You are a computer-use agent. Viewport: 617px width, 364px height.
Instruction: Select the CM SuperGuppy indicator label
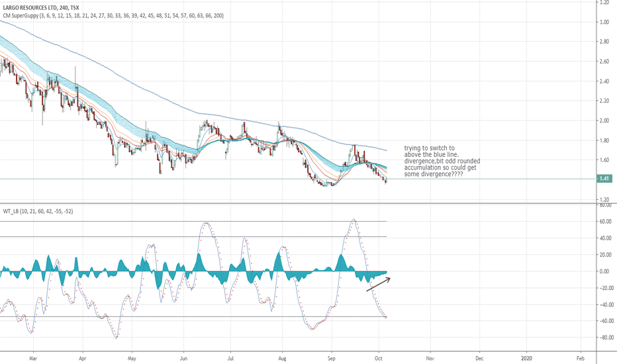[x=113, y=16]
